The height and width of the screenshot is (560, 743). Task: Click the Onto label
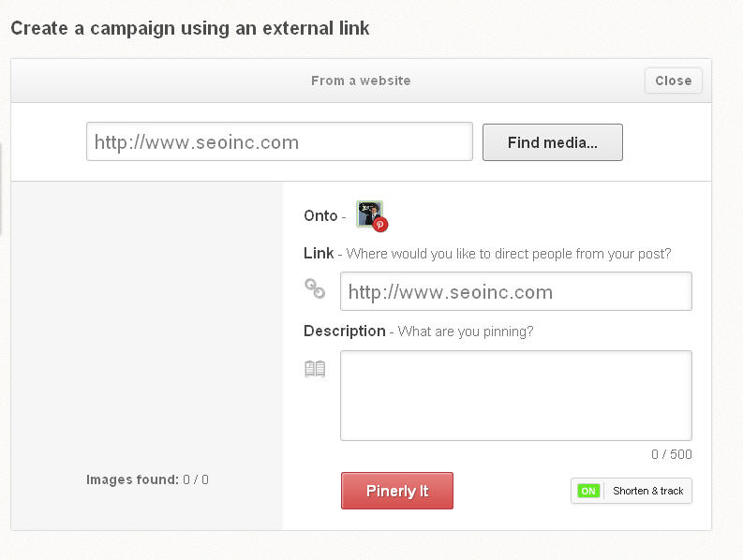(x=320, y=215)
